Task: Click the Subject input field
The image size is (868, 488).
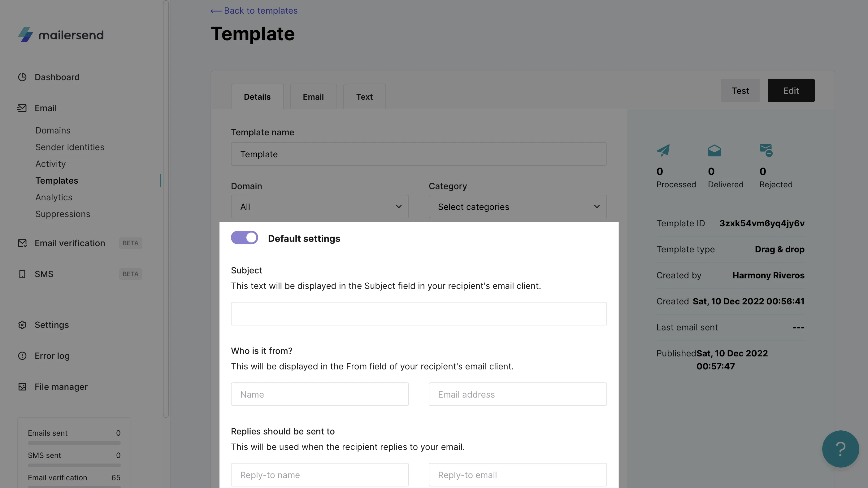Action: coord(419,314)
